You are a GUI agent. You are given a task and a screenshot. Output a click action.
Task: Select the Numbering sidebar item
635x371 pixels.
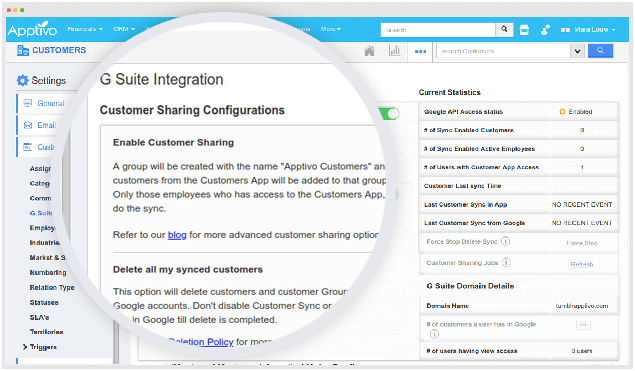point(48,273)
